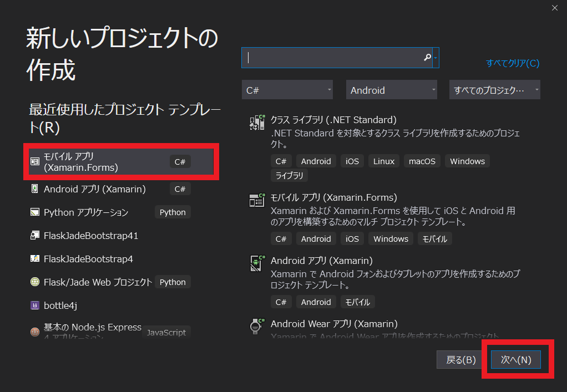Viewport: 567px width, 392px height.
Task: Click the Android Wear アプリ watch icon
Action: (x=256, y=326)
